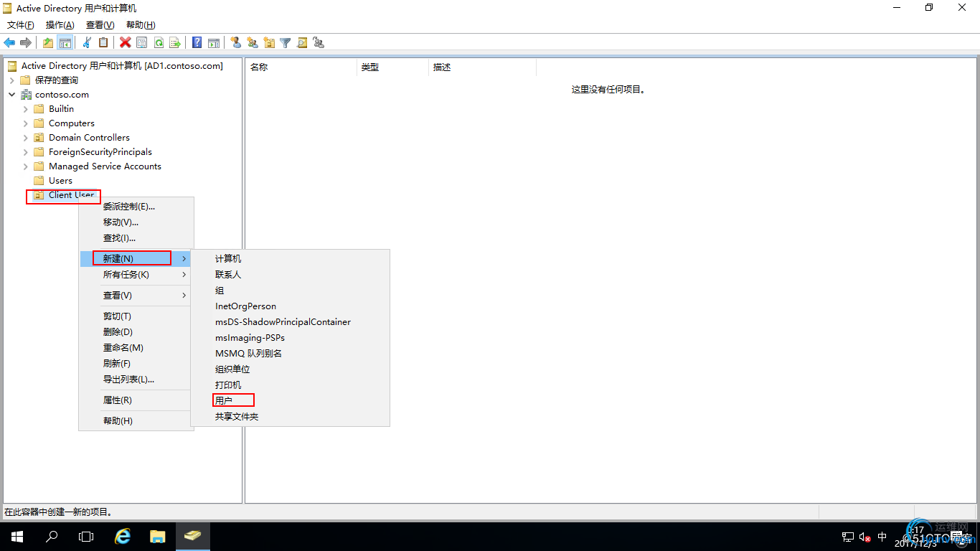Open the Windows Start menu
This screenshot has width=980, height=551.
pos(17,537)
